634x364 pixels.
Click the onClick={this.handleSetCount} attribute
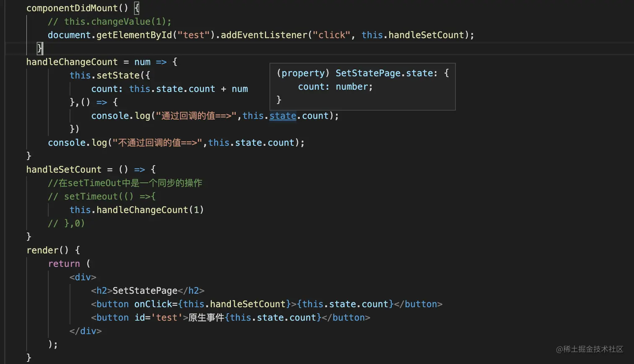213,304
